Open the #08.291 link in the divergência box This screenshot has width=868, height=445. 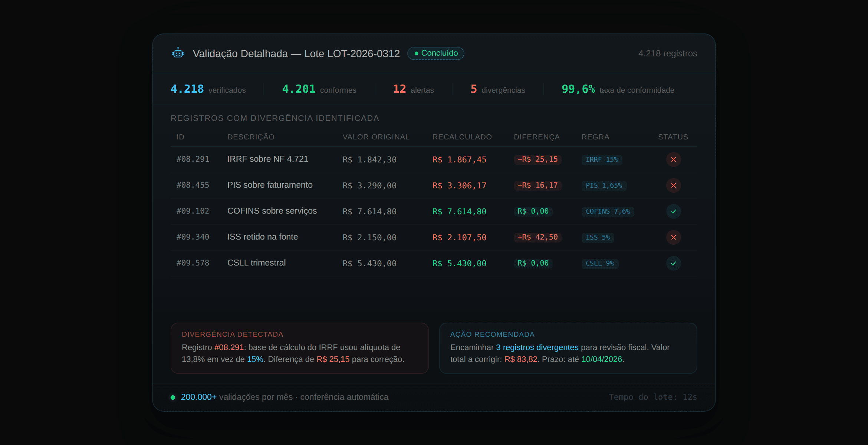click(229, 347)
